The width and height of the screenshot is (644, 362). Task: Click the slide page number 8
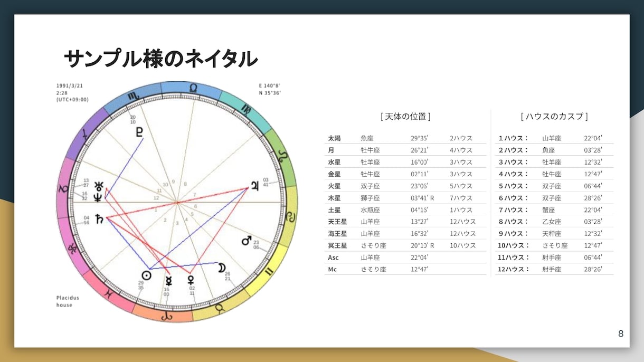click(x=621, y=334)
